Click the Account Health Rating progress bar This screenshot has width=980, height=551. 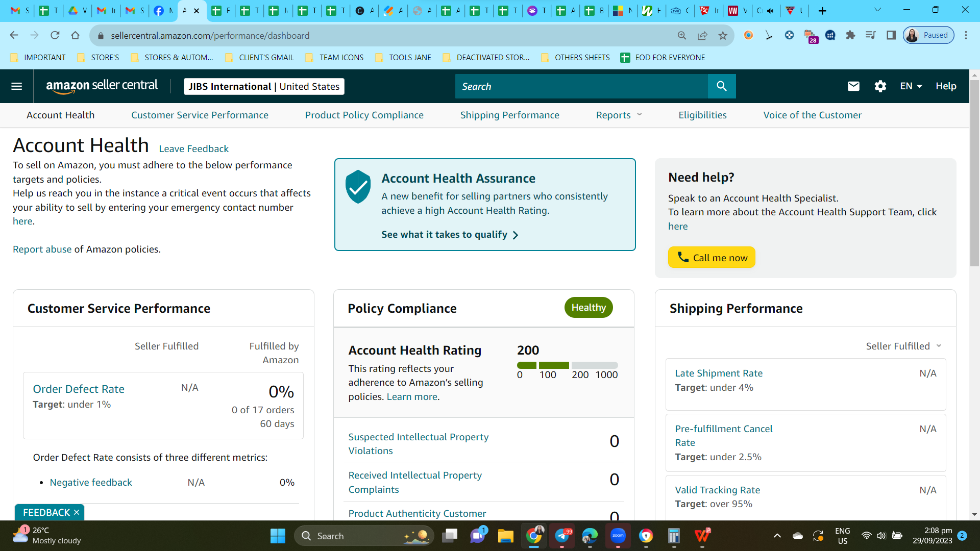568,365
